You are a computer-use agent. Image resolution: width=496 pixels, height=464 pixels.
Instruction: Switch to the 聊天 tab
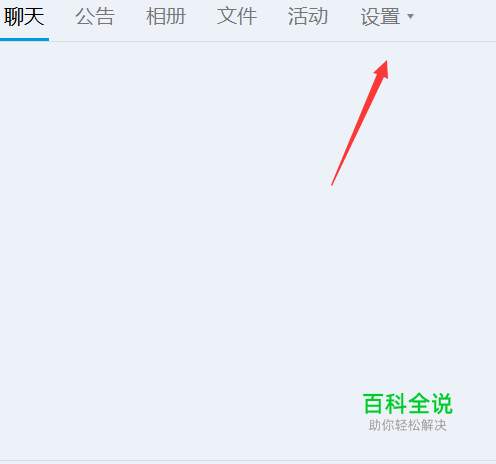(24, 16)
